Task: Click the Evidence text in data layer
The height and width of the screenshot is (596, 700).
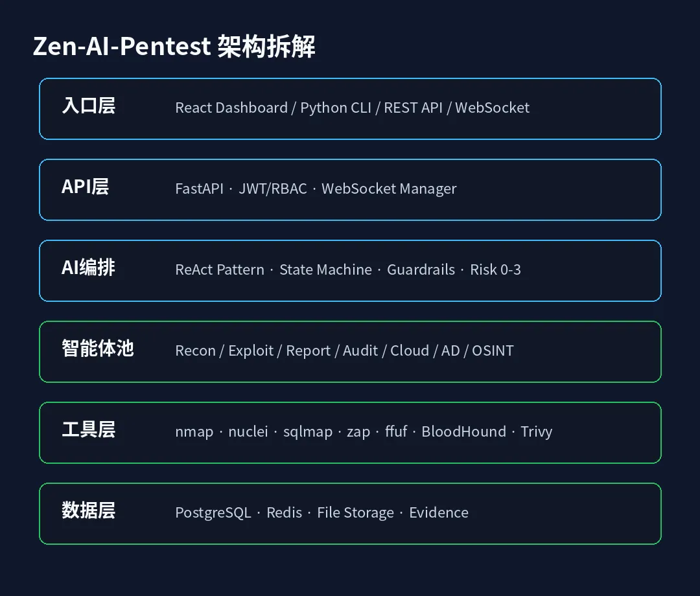Action: coord(439,513)
